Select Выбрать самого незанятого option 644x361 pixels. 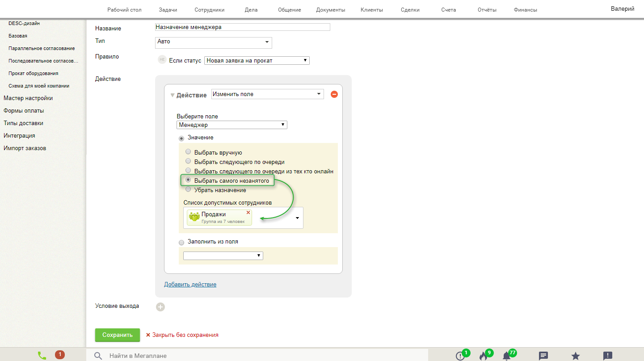click(x=188, y=180)
